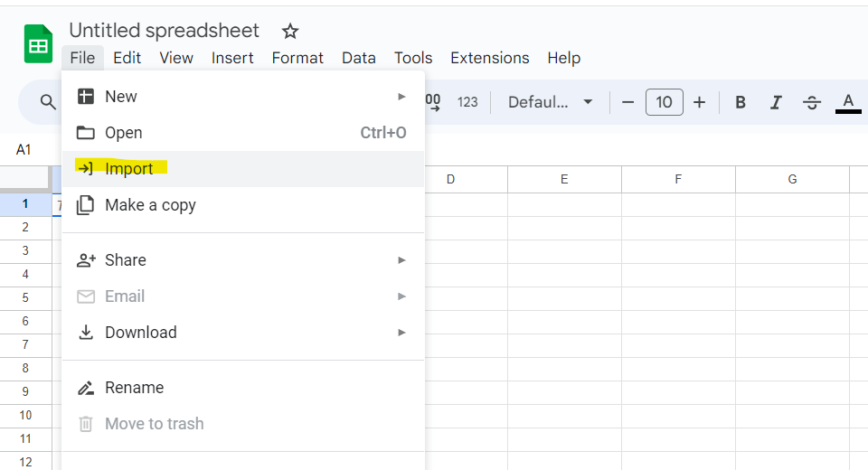
Task: Toggle italic formatting
Action: click(776, 102)
